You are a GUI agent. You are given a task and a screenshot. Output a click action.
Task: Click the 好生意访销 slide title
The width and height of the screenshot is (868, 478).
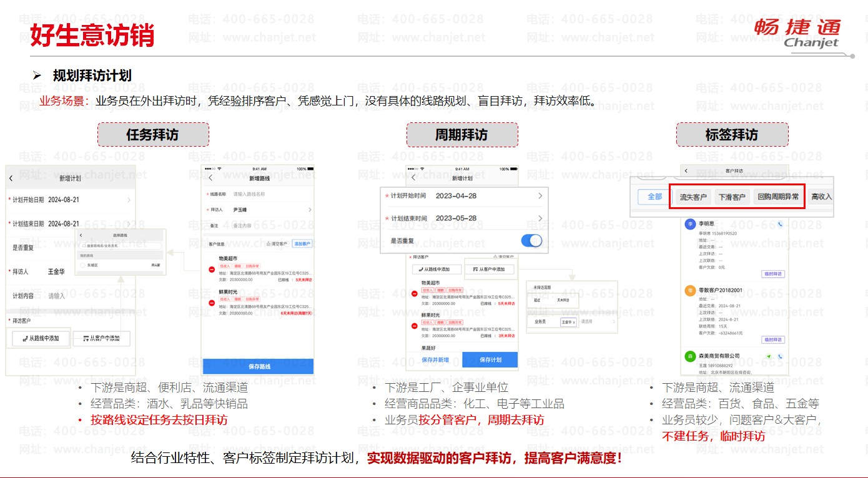(x=92, y=36)
